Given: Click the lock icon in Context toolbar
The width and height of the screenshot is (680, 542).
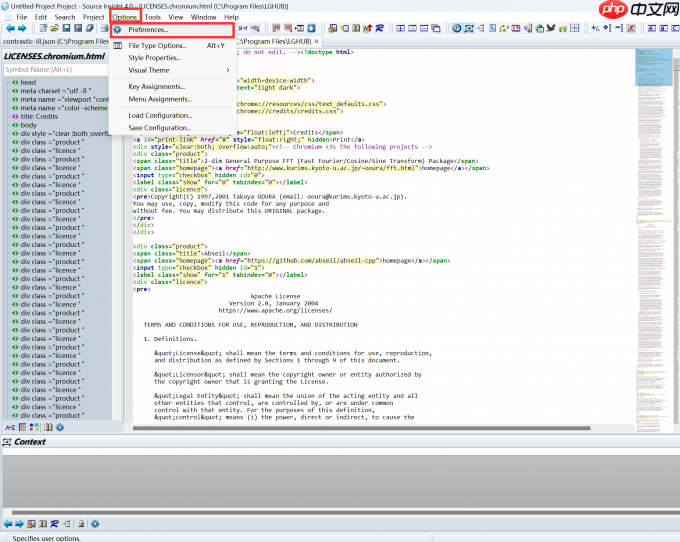Looking at the screenshot, I should [x=81, y=523].
